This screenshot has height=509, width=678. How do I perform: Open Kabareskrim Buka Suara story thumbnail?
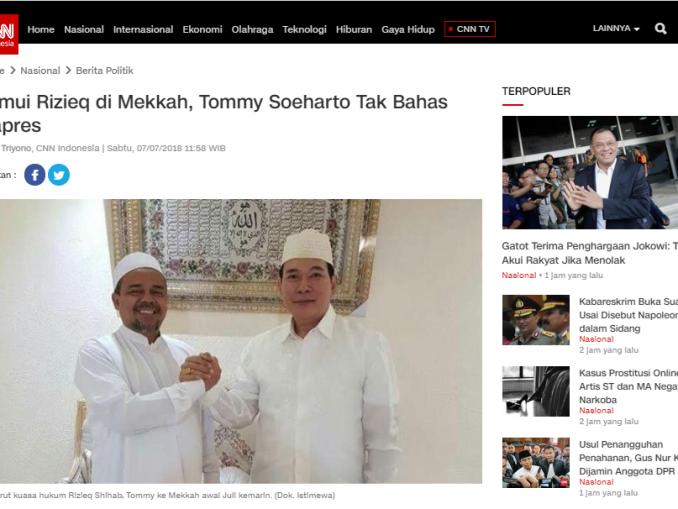[x=536, y=320]
